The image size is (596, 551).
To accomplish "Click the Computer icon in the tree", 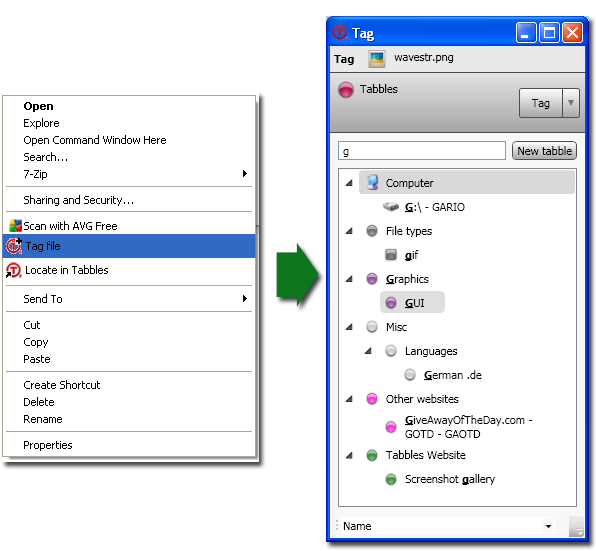I will (372, 182).
